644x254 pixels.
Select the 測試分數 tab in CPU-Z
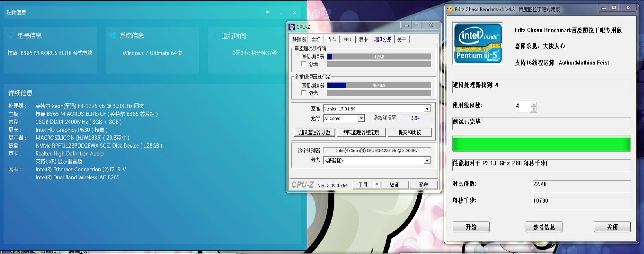tap(382, 39)
